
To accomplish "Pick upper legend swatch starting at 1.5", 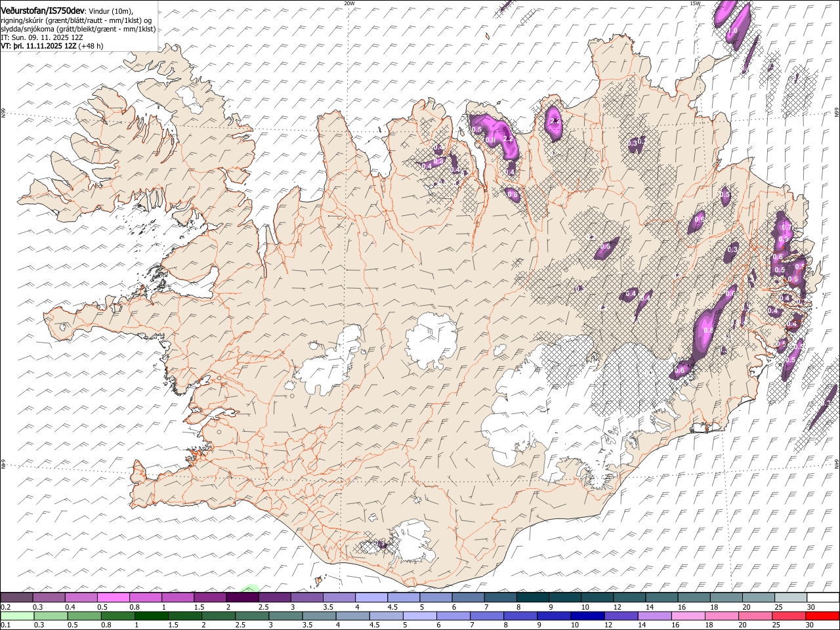I will [x=210, y=597].
